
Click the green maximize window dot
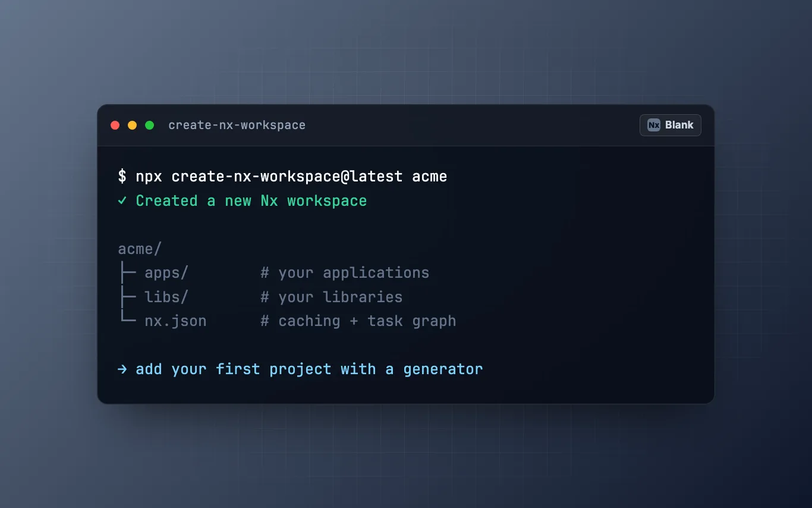point(150,126)
